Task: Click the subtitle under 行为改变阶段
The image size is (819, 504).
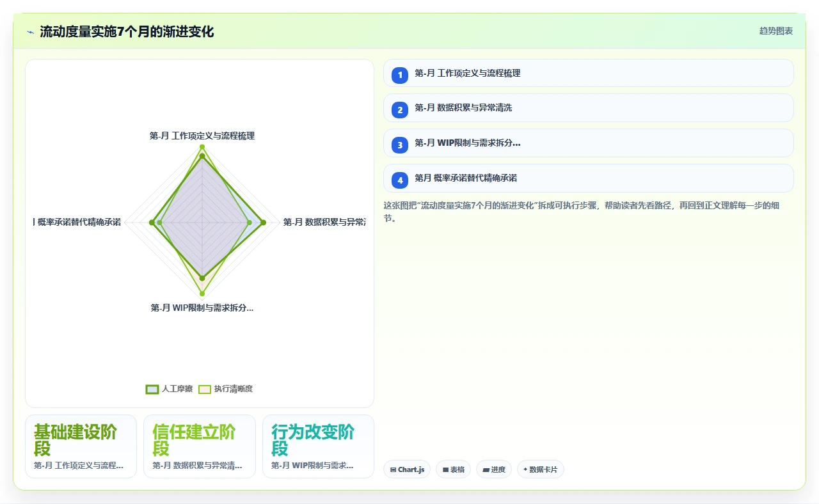Action: [x=312, y=465]
